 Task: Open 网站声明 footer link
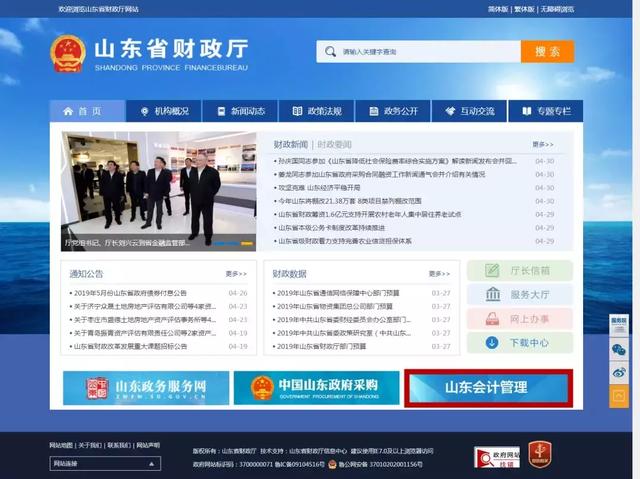(148, 445)
